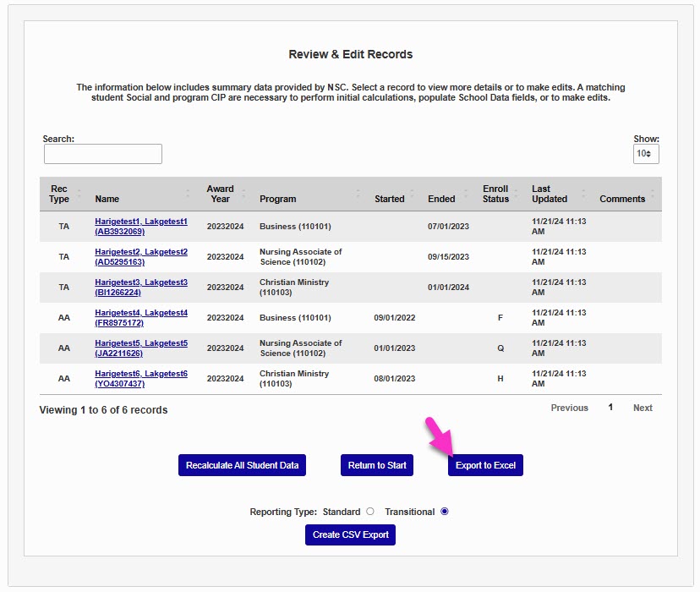Sort by Ended date column

pyautogui.click(x=441, y=199)
